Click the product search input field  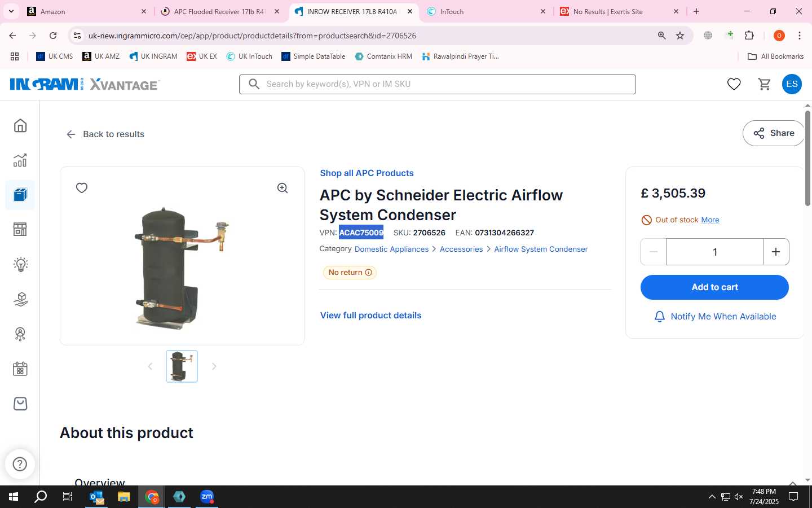(438, 84)
